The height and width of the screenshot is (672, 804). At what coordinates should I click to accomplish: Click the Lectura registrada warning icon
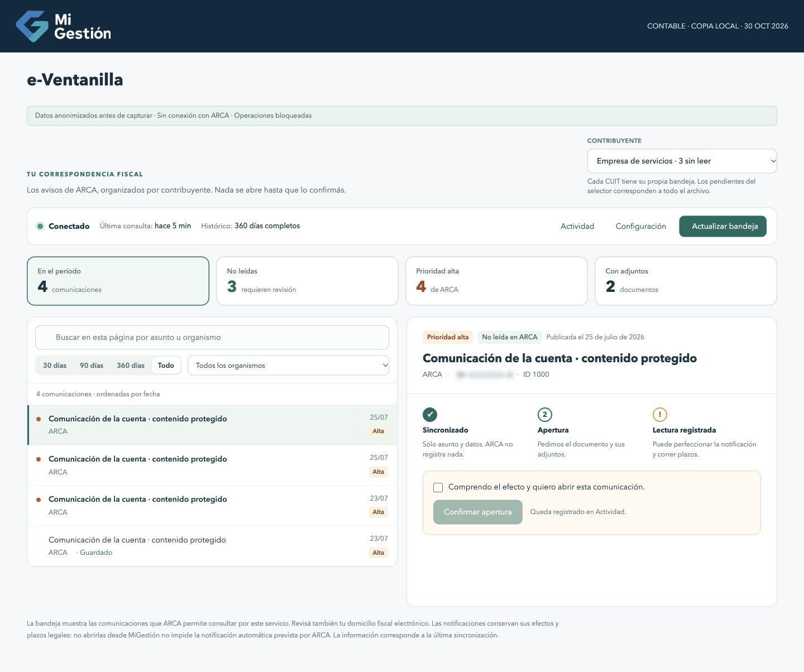[x=659, y=415]
